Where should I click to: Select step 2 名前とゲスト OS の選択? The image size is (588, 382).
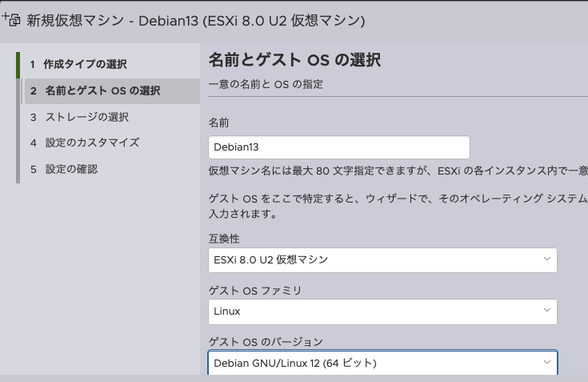[x=112, y=90]
